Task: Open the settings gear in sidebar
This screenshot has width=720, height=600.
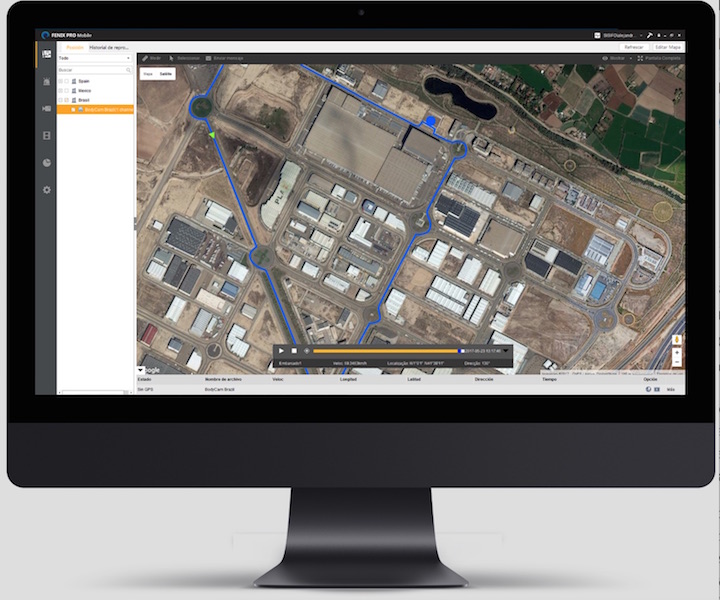Action: click(46, 189)
